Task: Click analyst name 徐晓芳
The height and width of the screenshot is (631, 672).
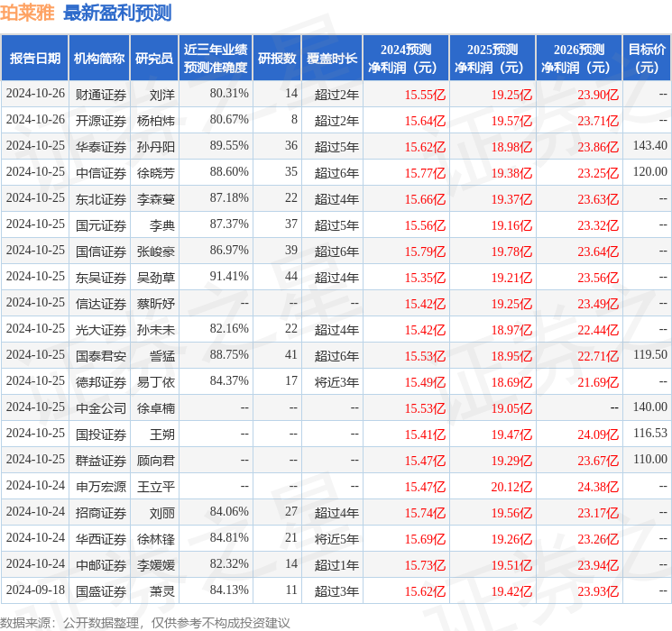Action: pos(156,173)
